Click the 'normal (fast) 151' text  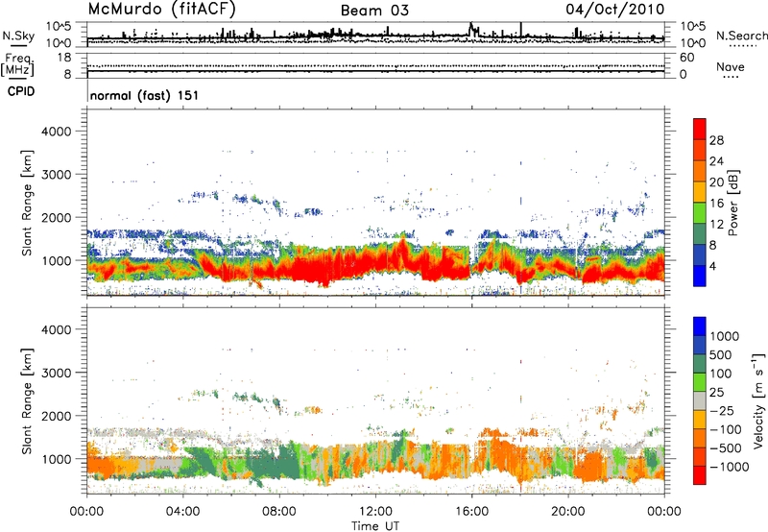tap(145, 95)
